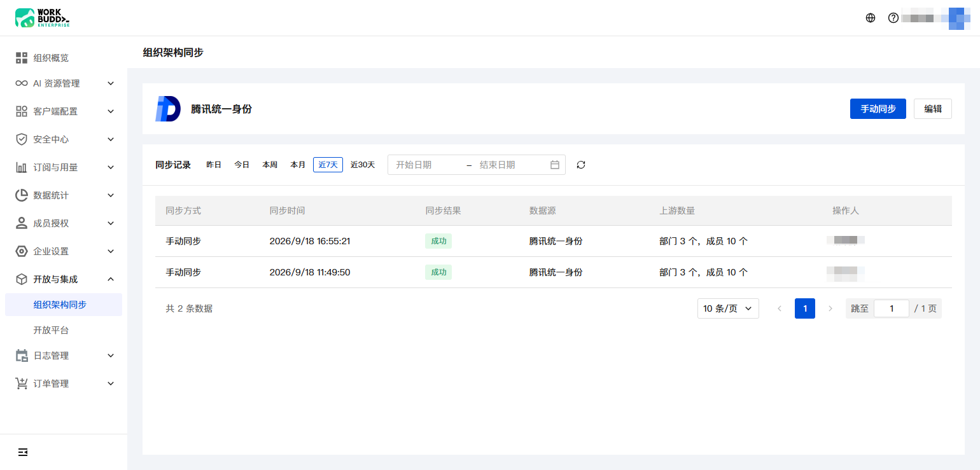Collapse sidebar with bottom menu icon
The image size is (980, 470).
pyautogui.click(x=23, y=452)
